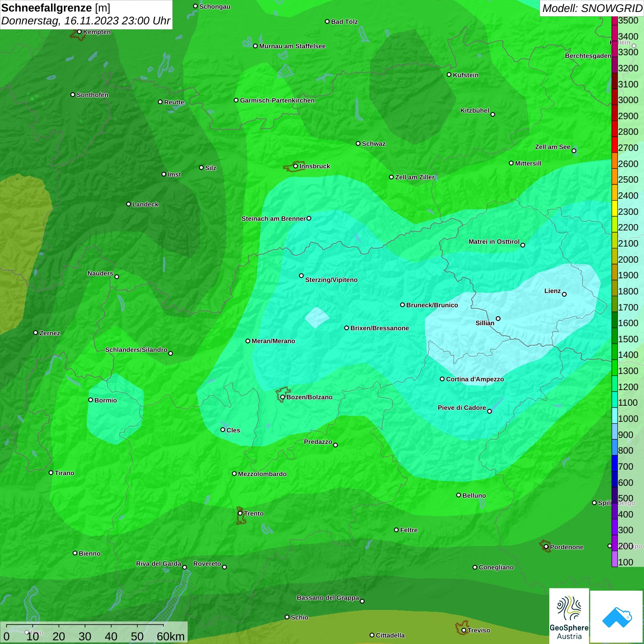
Task: Click the Modell: SNOWGRID label
Action: (x=592, y=8)
